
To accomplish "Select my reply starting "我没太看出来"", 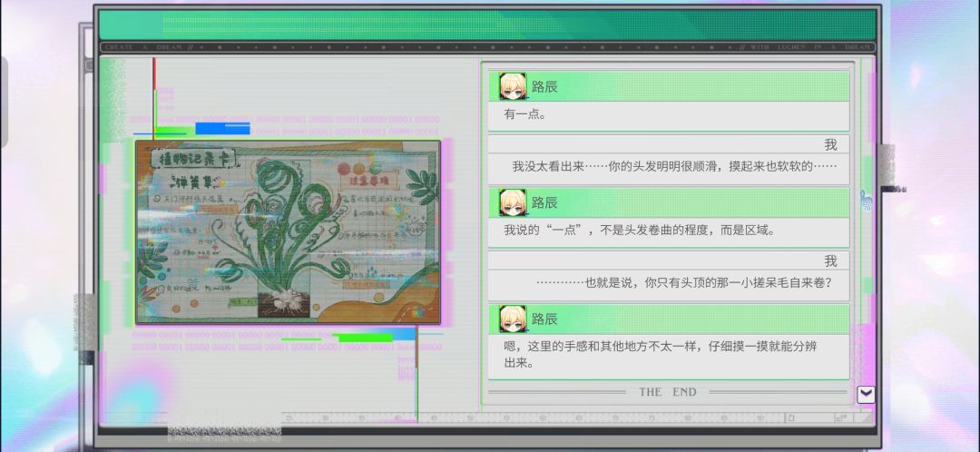I will [669, 168].
